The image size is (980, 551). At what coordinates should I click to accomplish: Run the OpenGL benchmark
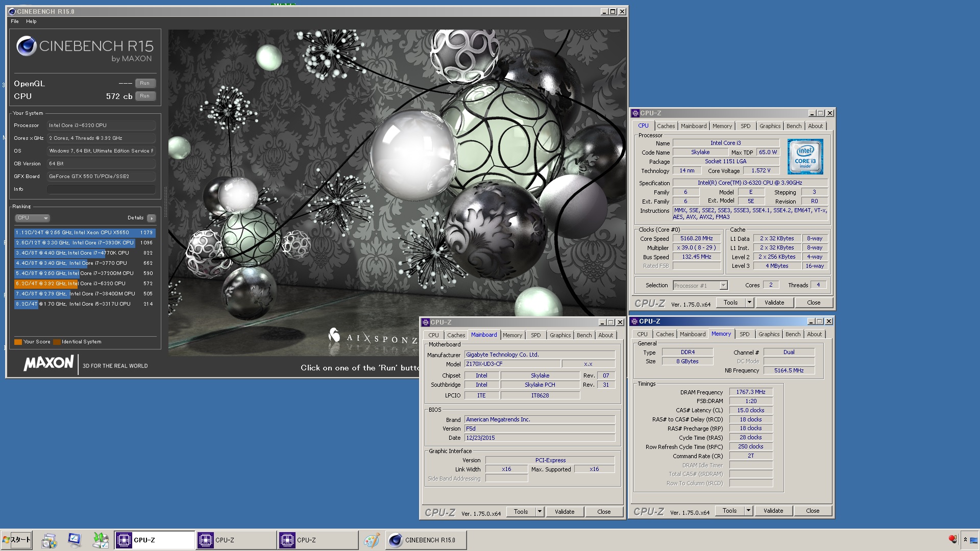coord(145,83)
